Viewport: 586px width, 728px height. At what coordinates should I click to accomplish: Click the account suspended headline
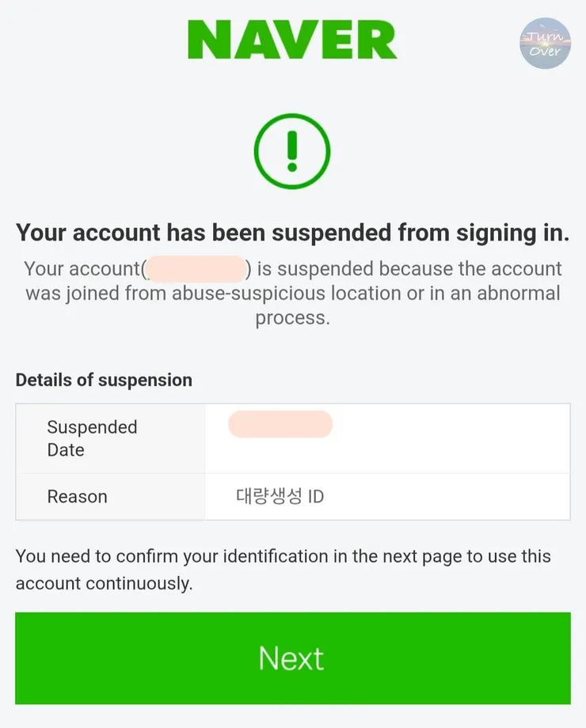(x=292, y=233)
